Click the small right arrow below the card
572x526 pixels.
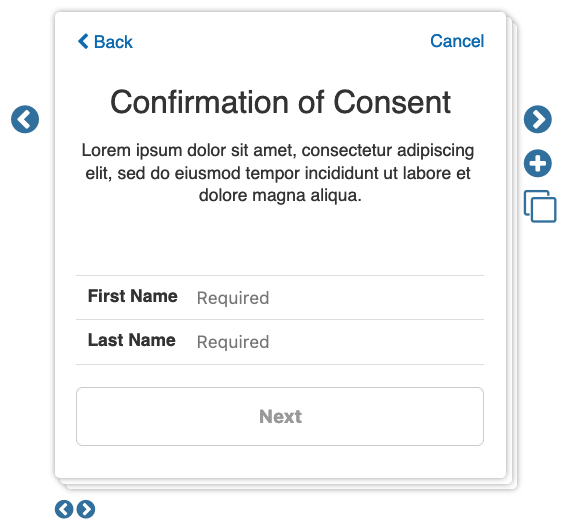[86, 509]
